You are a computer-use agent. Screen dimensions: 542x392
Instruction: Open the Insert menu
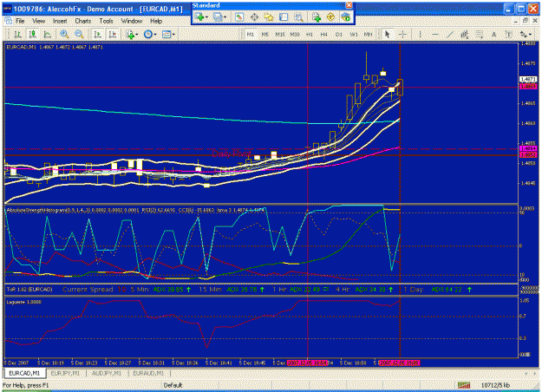[60, 21]
